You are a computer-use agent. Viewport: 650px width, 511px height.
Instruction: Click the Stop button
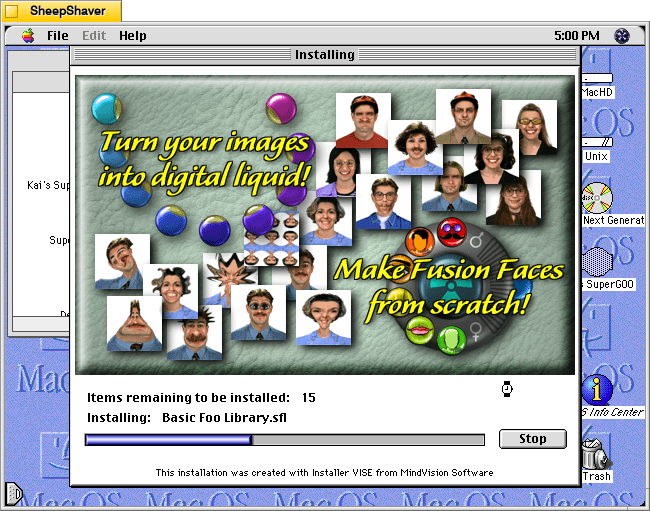(x=533, y=438)
